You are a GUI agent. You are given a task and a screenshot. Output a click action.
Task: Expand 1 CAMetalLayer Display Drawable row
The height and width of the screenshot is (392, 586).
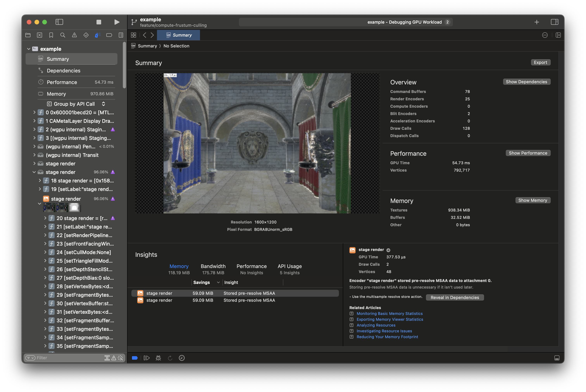pyautogui.click(x=34, y=121)
